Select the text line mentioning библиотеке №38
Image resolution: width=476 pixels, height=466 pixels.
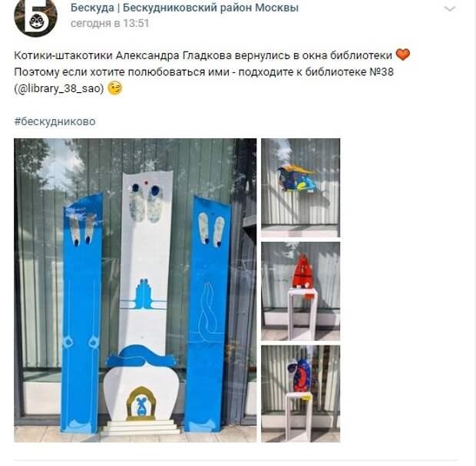pyautogui.click(x=203, y=72)
